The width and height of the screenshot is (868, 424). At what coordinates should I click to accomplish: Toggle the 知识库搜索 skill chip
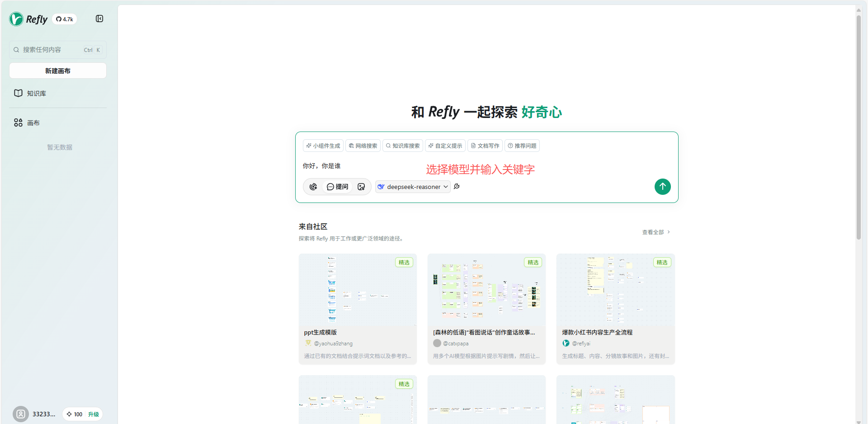(402, 146)
